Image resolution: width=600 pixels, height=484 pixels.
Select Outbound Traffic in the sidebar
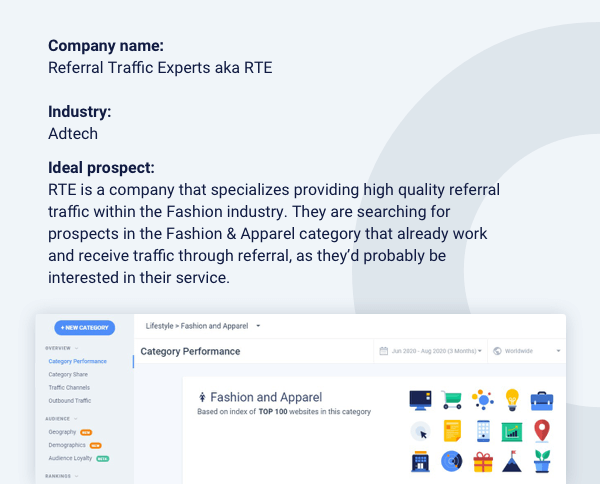click(x=69, y=399)
